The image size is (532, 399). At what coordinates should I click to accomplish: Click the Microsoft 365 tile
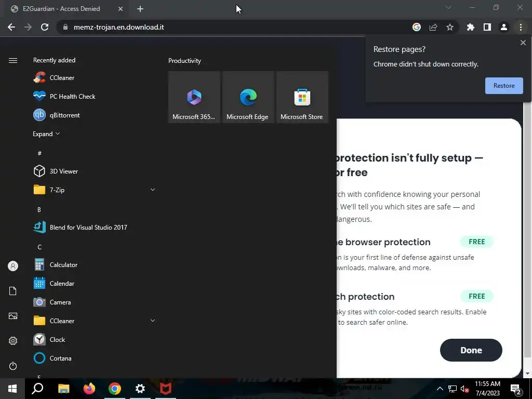[x=194, y=97]
